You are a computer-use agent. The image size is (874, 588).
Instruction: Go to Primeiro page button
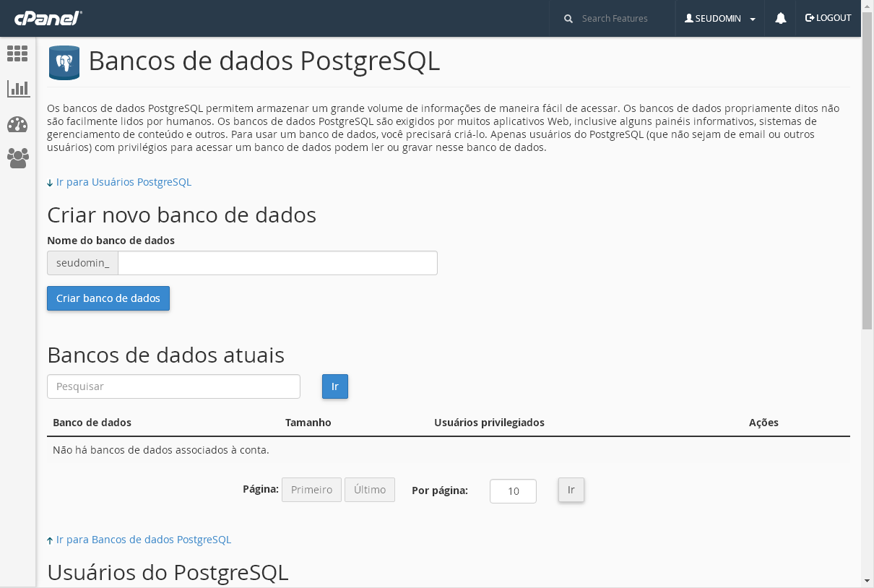point(311,490)
